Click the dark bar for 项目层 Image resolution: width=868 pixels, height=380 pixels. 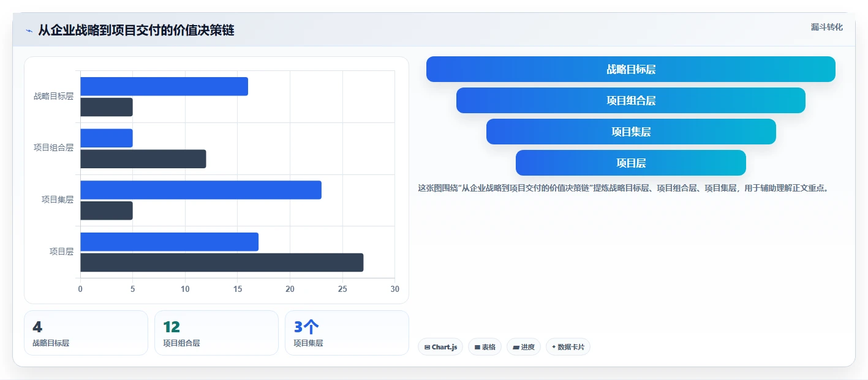pyautogui.click(x=222, y=263)
